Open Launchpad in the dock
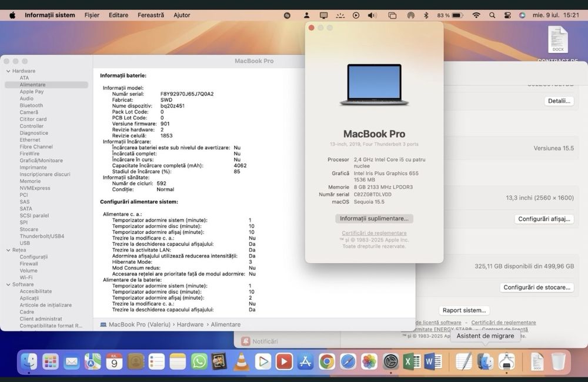The height and width of the screenshot is (382, 588). tap(50, 362)
